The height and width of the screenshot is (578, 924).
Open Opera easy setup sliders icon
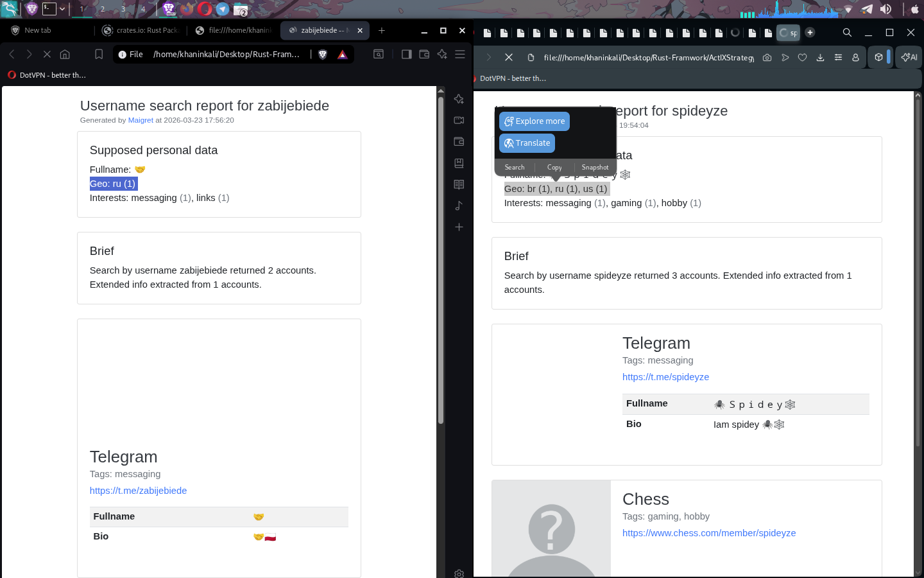coord(838,57)
